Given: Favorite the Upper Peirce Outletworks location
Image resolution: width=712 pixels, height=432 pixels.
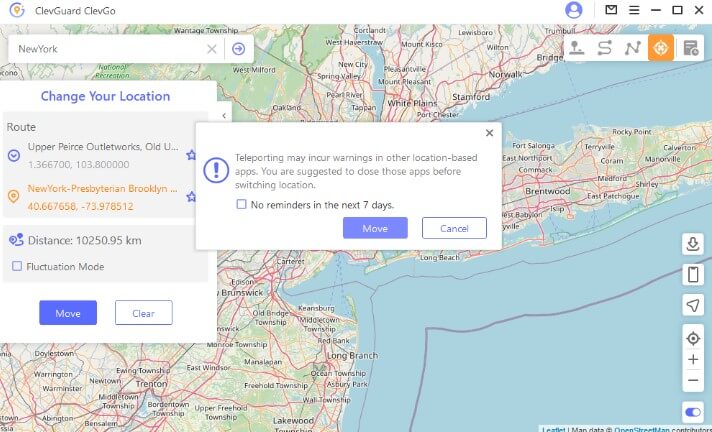Looking at the screenshot, I should click(192, 155).
